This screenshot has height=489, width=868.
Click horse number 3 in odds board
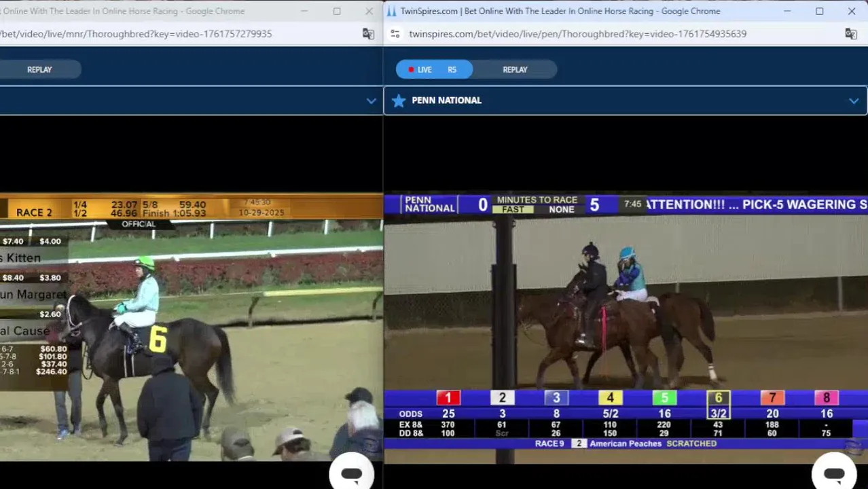point(556,398)
